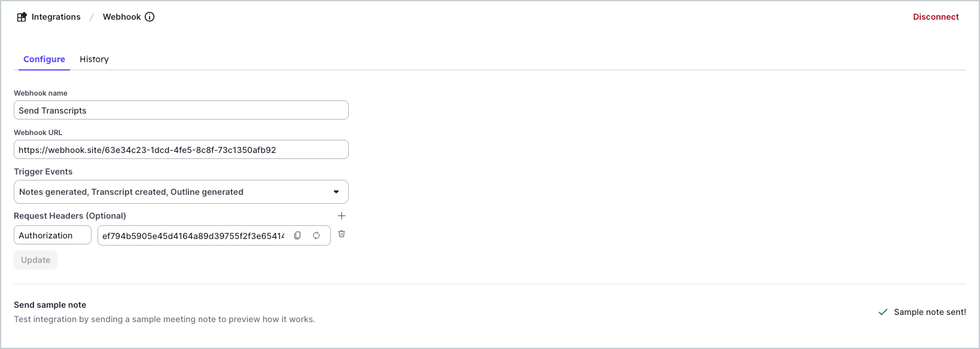Click into the Webhook URL field

pyautogui.click(x=181, y=150)
